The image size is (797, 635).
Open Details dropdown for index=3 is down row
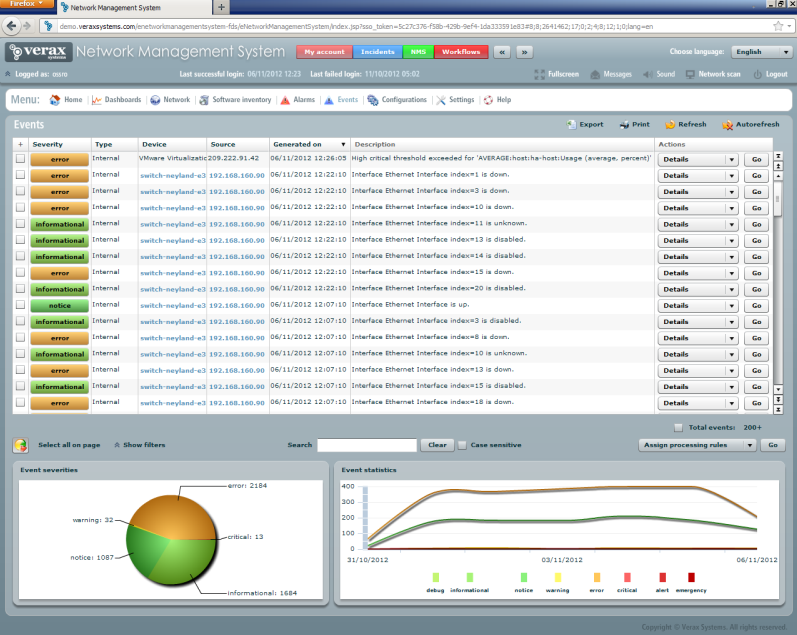[x=698, y=192]
